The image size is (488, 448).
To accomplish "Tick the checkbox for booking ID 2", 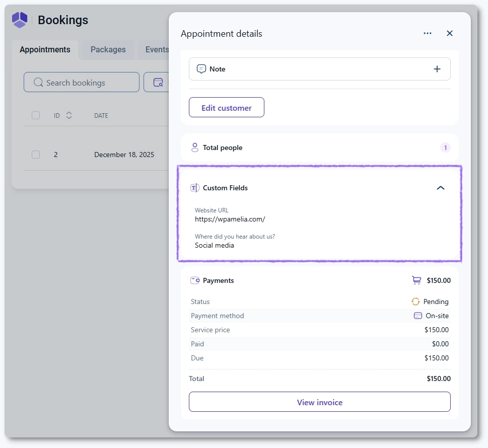I will click(36, 155).
